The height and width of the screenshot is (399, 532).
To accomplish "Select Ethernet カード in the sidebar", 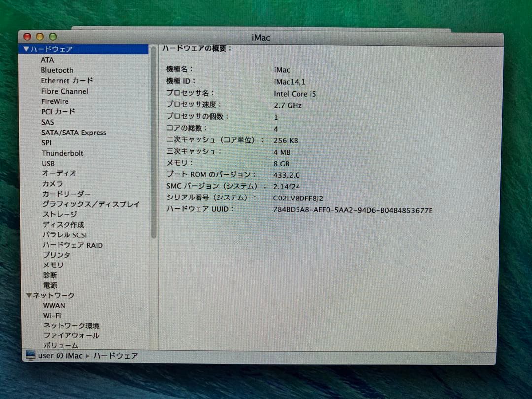I will (x=66, y=80).
